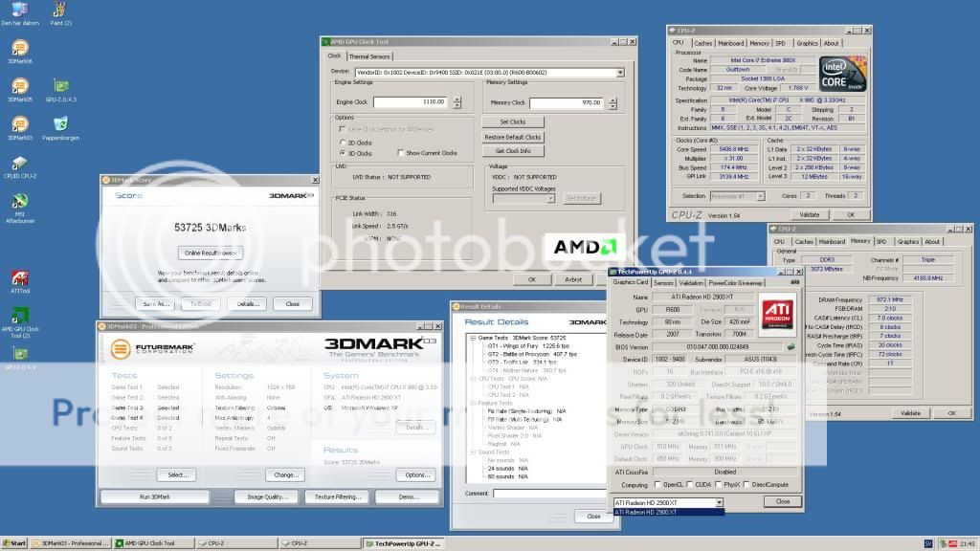Launch MSI Afterburner from the desktop
980x551 pixels.
click(19, 201)
